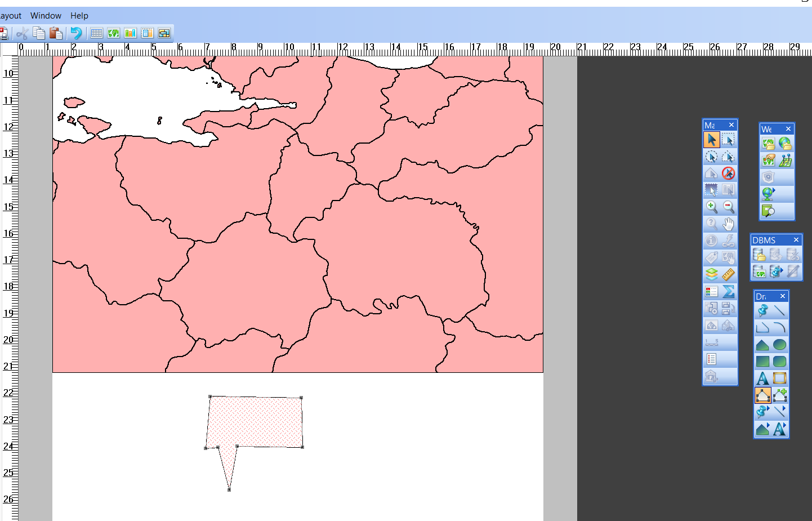
Task: Choose the Polygon Select tool
Action: click(729, 157)
